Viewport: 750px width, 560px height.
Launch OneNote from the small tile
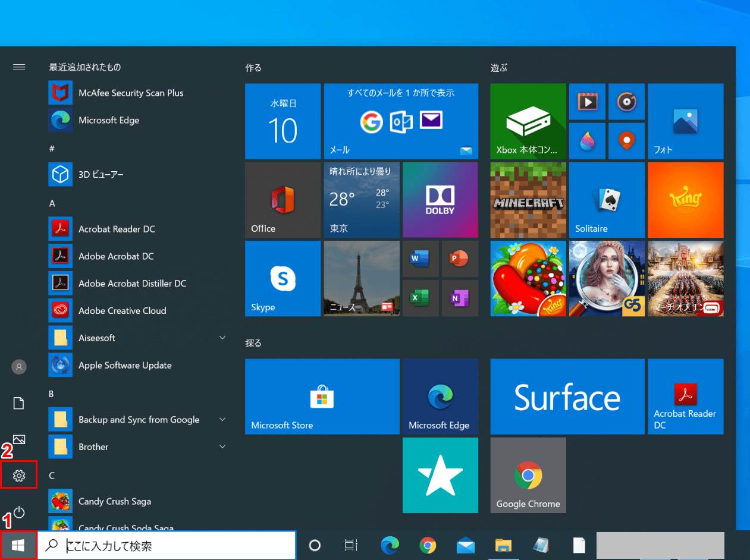[x=460, y=298]
